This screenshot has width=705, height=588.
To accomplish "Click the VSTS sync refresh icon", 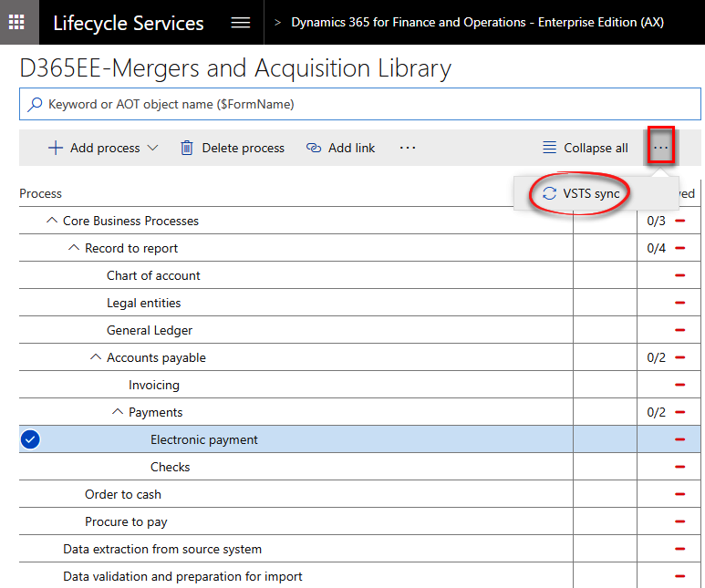I will 549,194.
